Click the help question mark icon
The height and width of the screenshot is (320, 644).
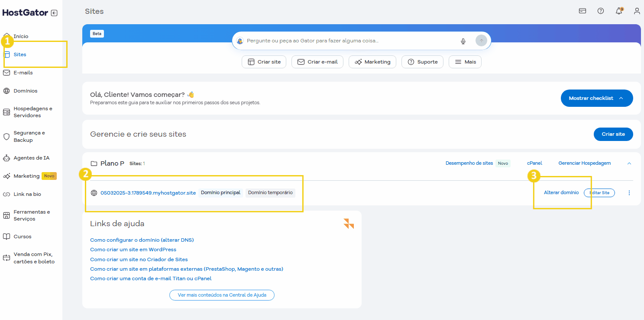tap(601, 11)
